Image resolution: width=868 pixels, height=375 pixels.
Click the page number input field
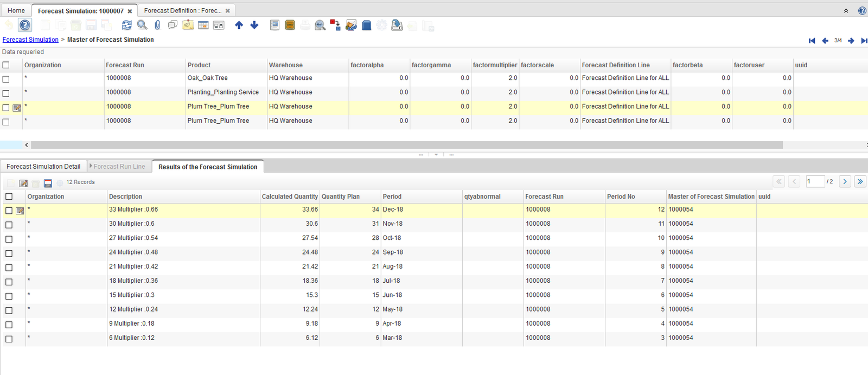[x=815, y=181]
